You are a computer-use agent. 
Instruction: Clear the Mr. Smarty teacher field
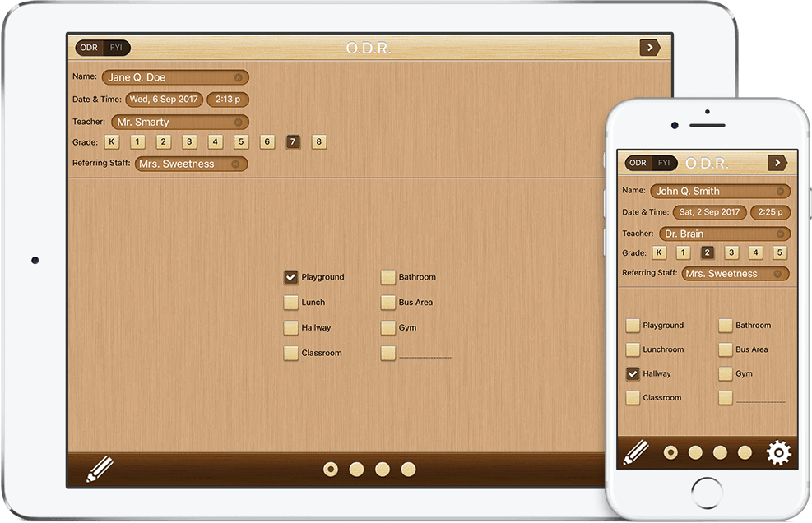click(239, 123)
